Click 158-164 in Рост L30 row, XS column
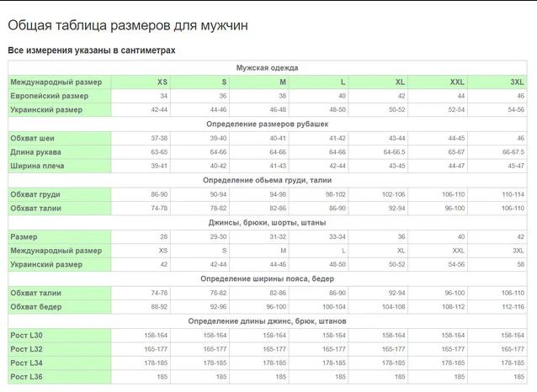Viewport: 537px width, 392px height. tap(156, 336)
